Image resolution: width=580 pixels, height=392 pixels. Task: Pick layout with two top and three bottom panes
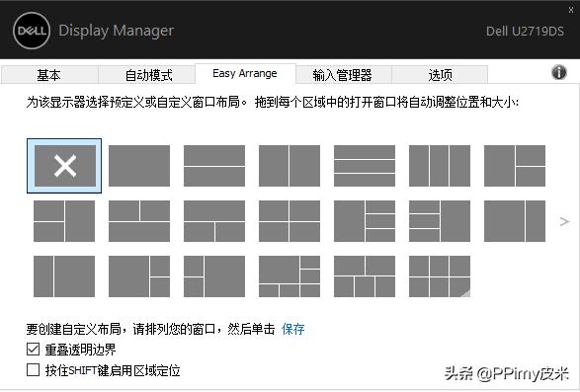coord(365,276)
